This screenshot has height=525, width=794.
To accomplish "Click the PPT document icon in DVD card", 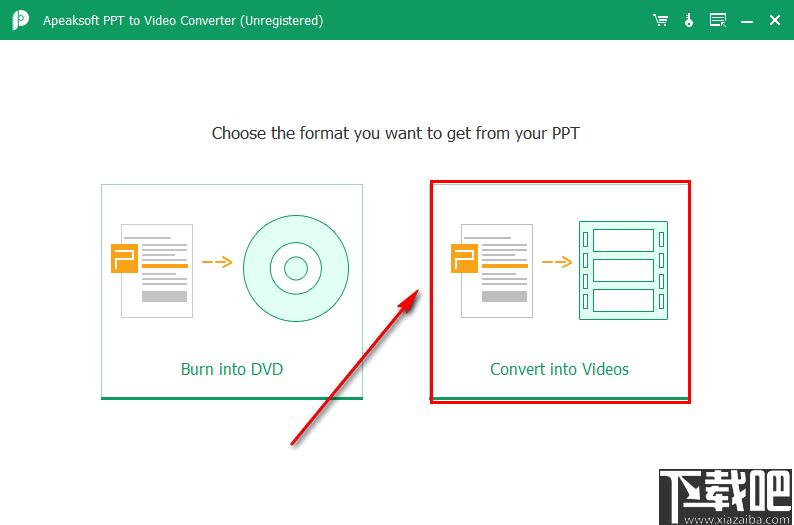I will click(x=152, y=271).
